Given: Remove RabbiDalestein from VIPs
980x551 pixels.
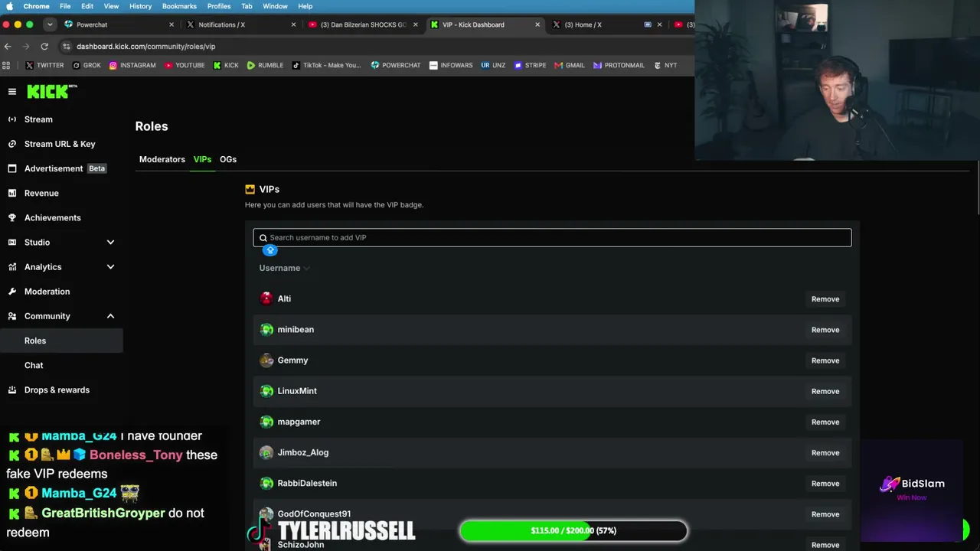Looking at the screenshot, I should [x=825, y=483].
